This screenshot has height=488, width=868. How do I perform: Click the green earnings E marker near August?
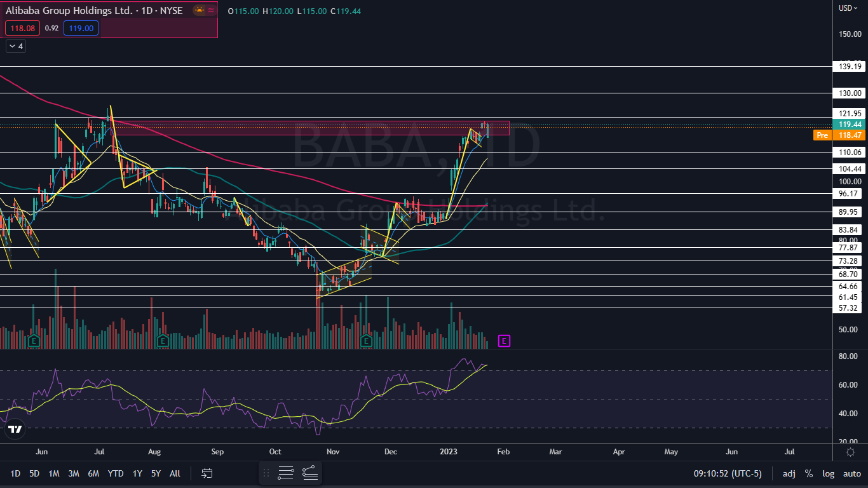click(163, 341)
